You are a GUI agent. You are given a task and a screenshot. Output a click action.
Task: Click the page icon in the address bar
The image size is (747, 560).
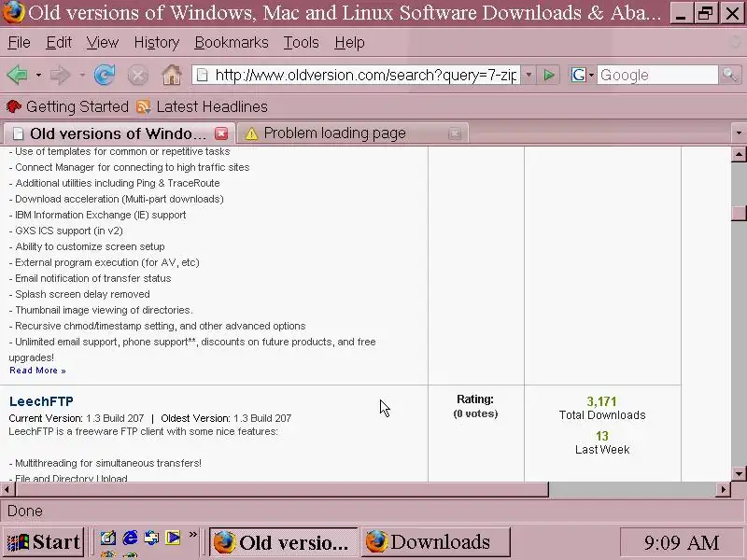pos(203,75)
